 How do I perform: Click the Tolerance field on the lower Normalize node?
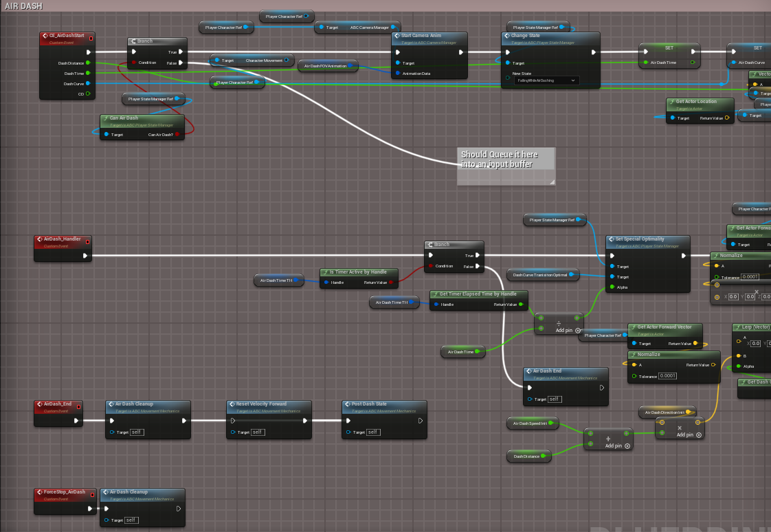[667, 376]
